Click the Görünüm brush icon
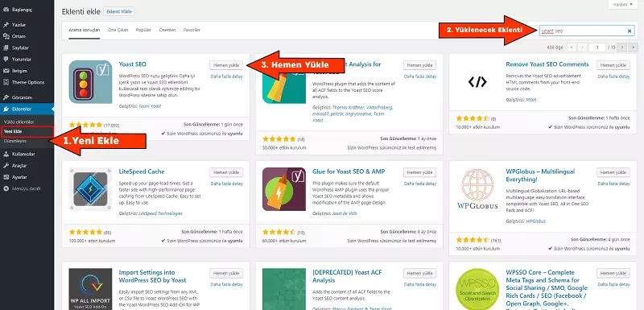This screenshot has height=310, width=644. click(x=6, y=97)
